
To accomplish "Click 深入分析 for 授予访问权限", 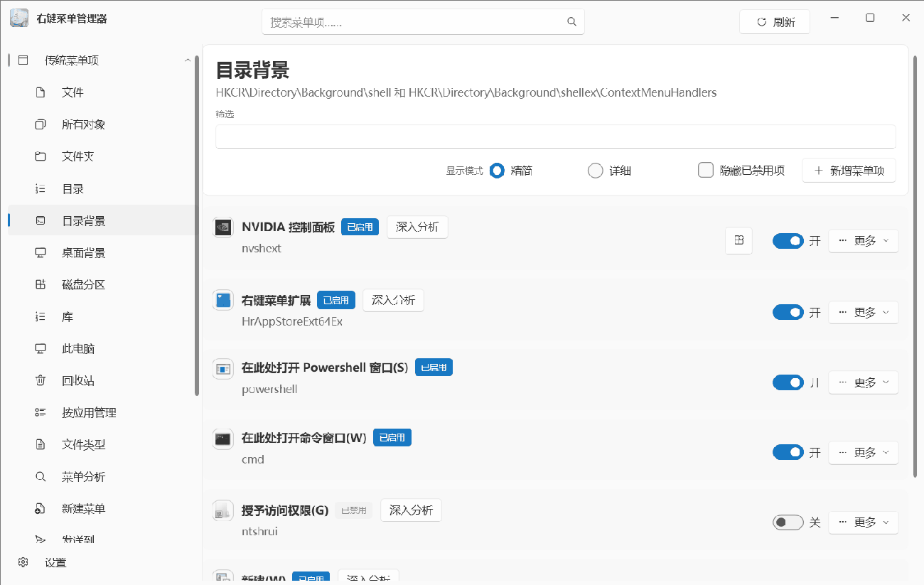I will (411, 510).
